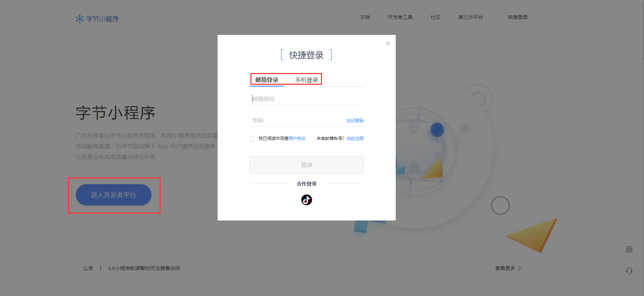The width and height of the screenshot is (644, 296).
Task: Switch to the 手机登录 tab
Action: tap(307, 80)
